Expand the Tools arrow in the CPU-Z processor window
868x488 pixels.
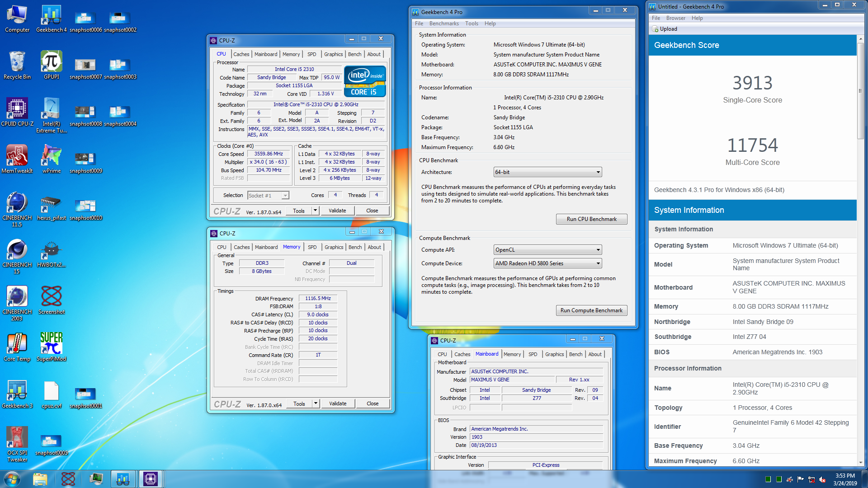(x=315, y=211)
